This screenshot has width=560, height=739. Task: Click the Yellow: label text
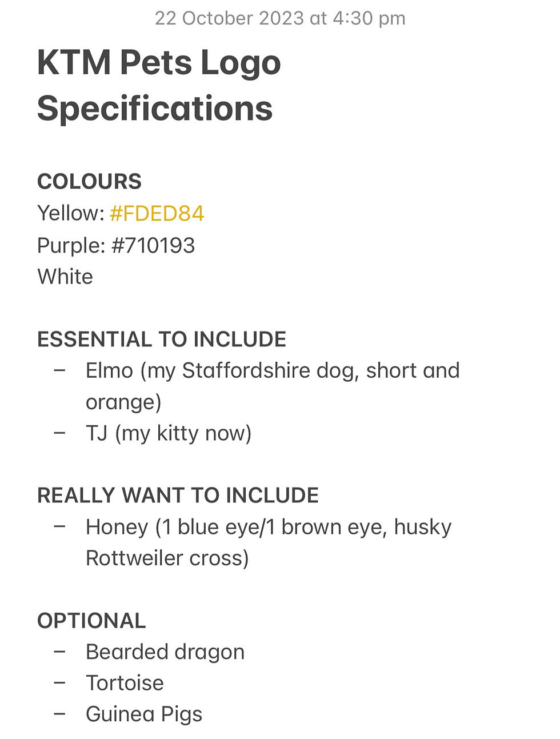tap(70, 214)
